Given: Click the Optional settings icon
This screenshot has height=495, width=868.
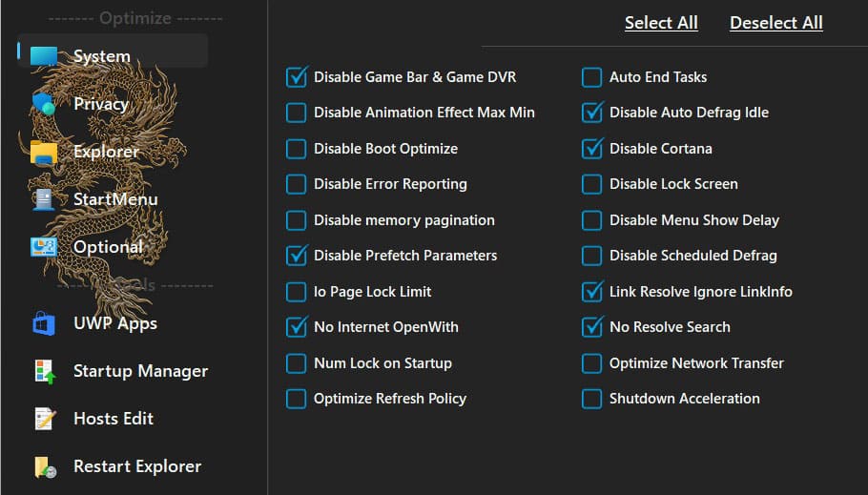Looking at the screenshot, I should 44,247.
